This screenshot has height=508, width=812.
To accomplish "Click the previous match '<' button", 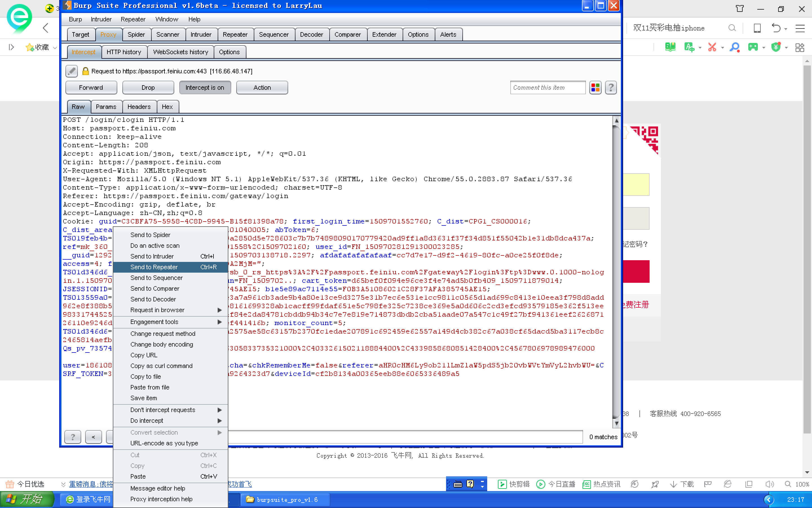I will pos(93,437).
